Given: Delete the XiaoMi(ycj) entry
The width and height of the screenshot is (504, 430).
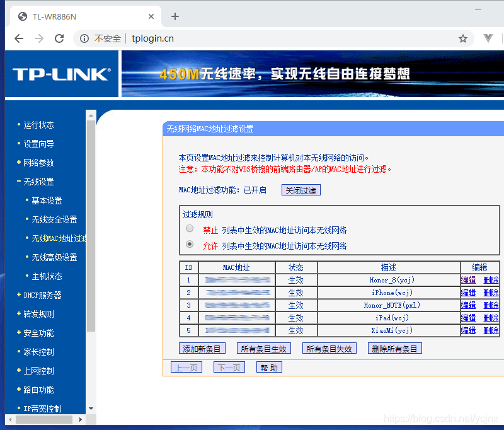Looking at the screenshot, I should click(491, 330).
